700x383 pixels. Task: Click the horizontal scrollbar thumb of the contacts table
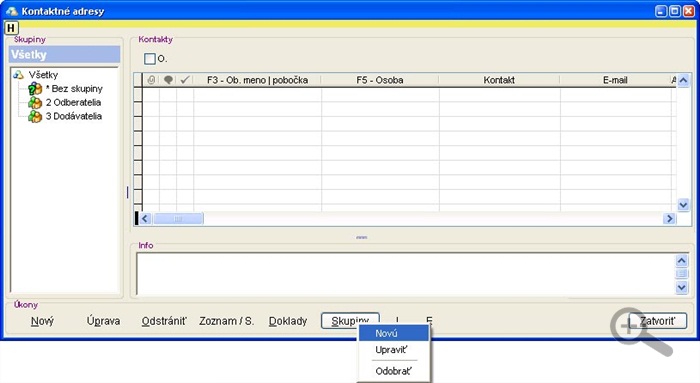pyautogui.click(x=178, y=219)
